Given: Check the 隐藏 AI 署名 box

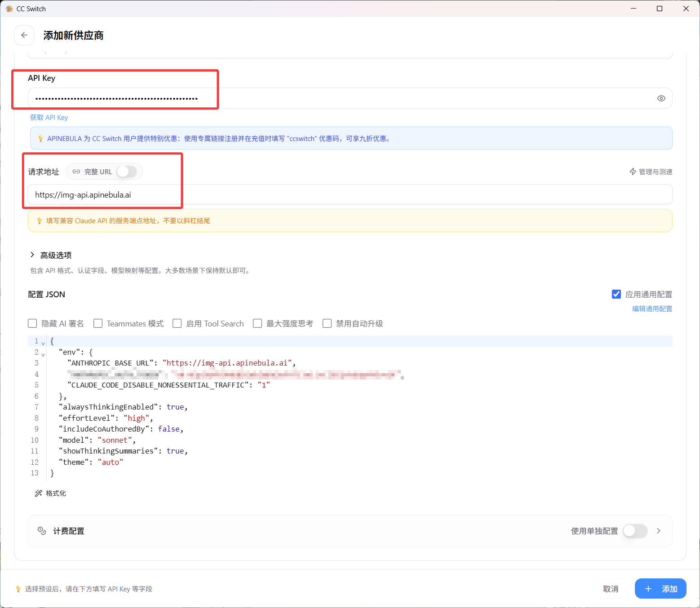Looking at the screenshot, I should click(x=32, y=323).
